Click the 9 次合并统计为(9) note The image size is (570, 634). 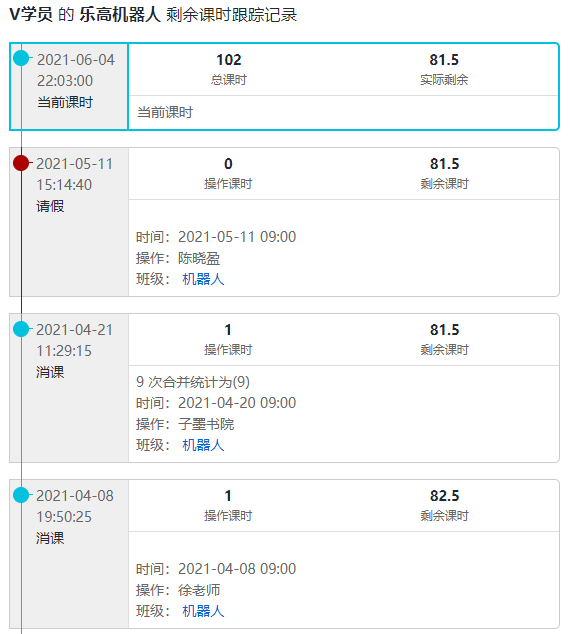click(x=193, y=382)
